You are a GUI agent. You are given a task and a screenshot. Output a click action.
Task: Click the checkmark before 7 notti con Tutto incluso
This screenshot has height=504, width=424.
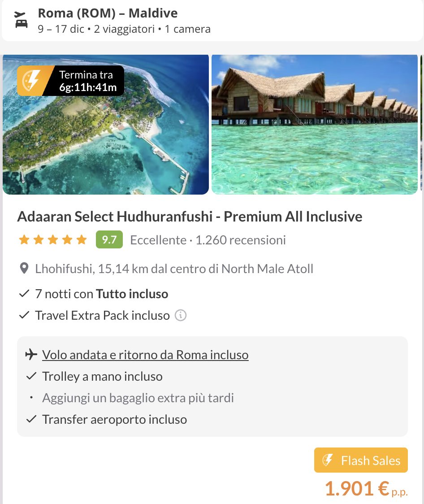point(23,294)
